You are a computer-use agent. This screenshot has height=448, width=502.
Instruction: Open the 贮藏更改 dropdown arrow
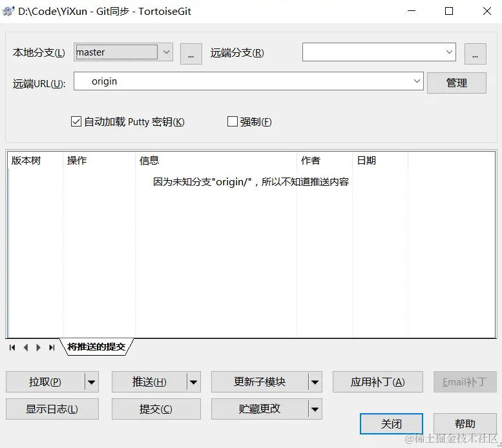315,409
